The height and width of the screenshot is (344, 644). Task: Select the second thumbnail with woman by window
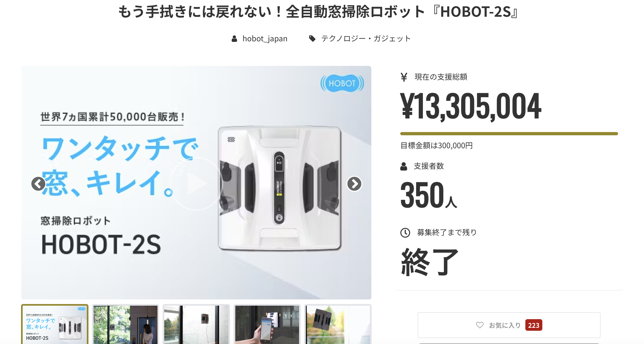tap(125, 324)
